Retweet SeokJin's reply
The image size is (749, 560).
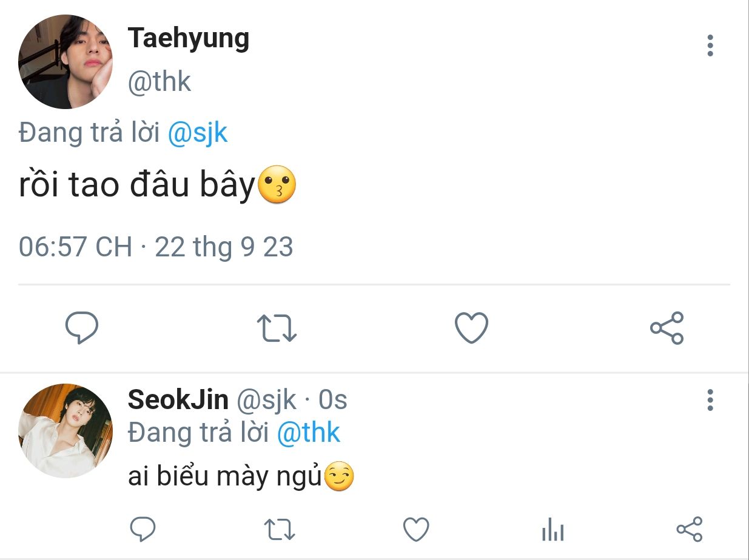(x=280, y=529)
